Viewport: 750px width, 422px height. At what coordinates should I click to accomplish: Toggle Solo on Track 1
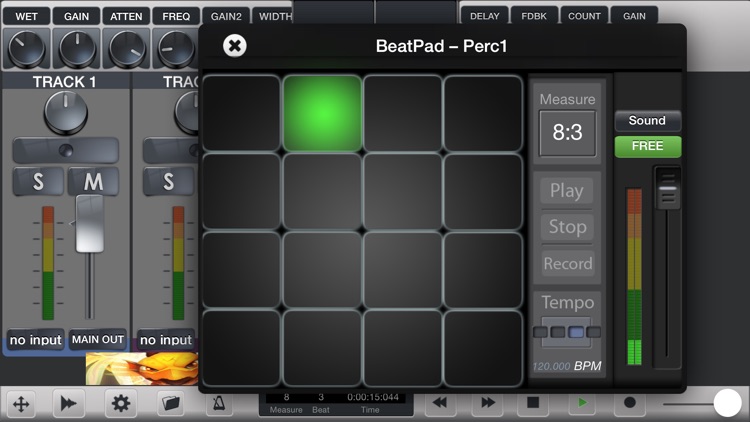pos(38,182)
